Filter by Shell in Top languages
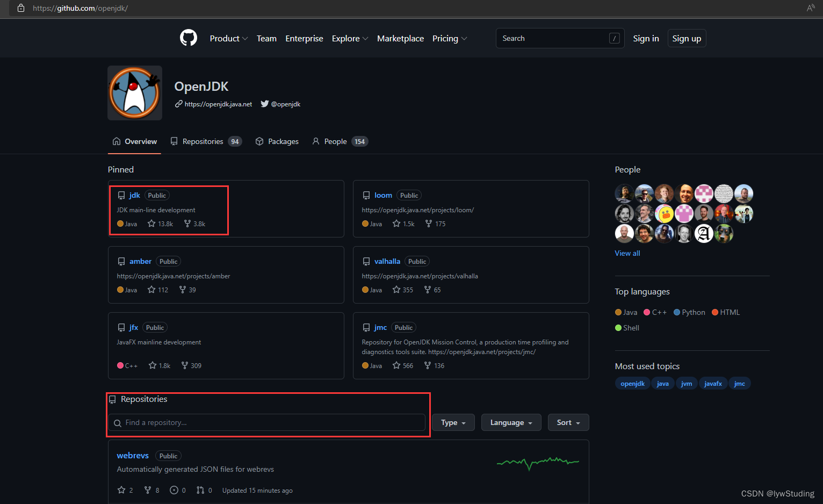The height and width of the screenshot is (504, 823). tap(627, 328)
